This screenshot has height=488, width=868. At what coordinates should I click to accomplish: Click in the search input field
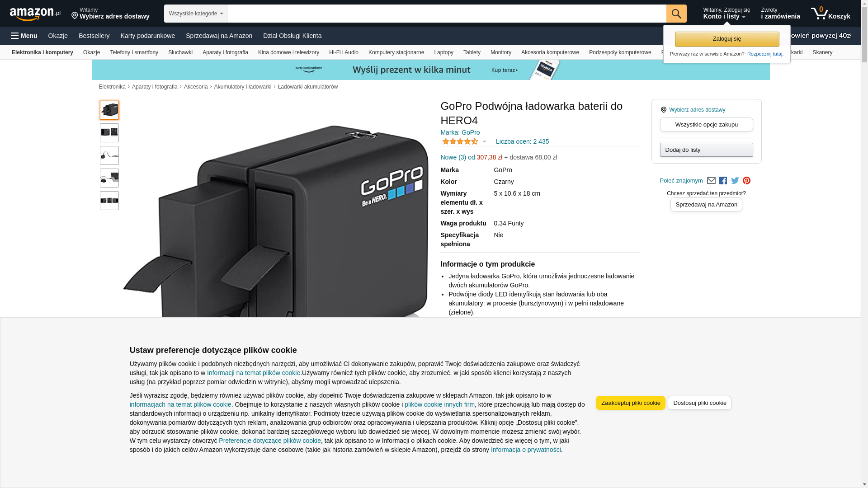click(447, 14)
